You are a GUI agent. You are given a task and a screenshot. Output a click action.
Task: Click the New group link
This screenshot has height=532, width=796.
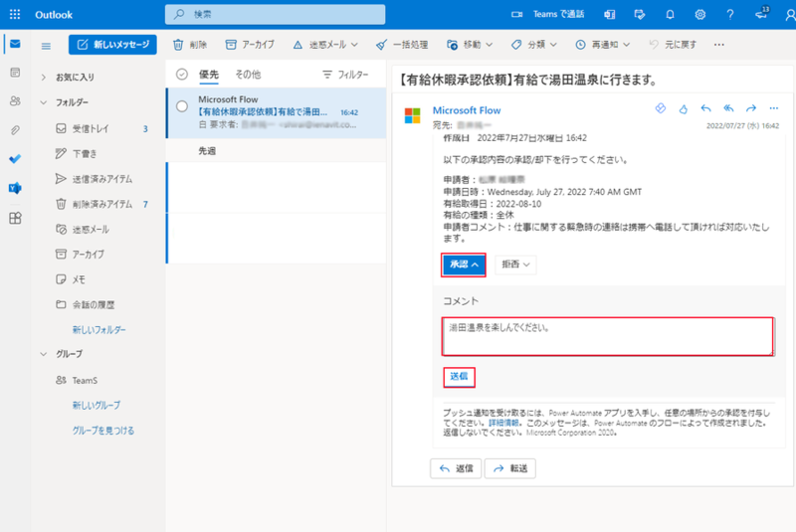pyautogui.click(x=97, y=405)
